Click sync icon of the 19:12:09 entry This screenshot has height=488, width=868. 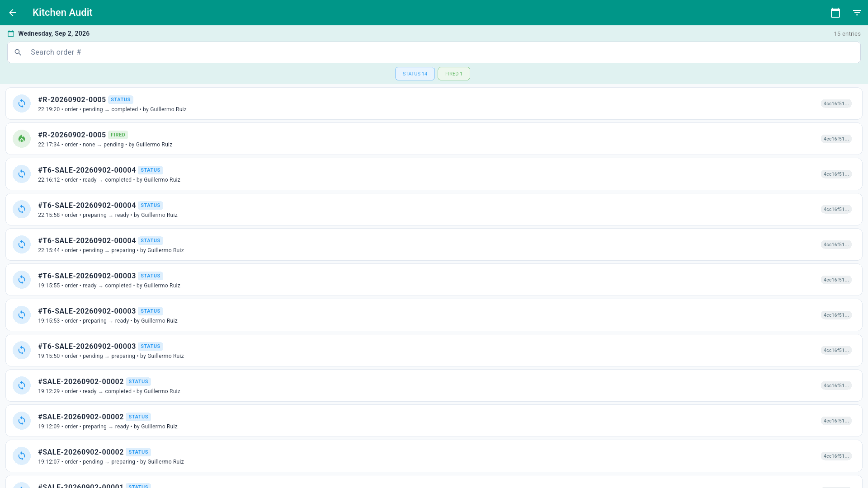[22, 421]
